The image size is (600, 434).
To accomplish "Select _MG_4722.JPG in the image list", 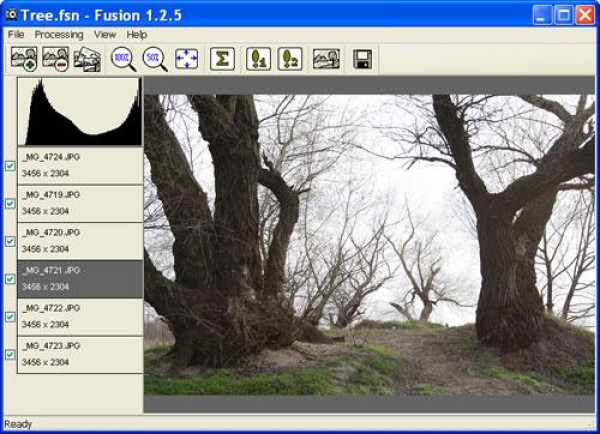I will [x=80, y=317].
